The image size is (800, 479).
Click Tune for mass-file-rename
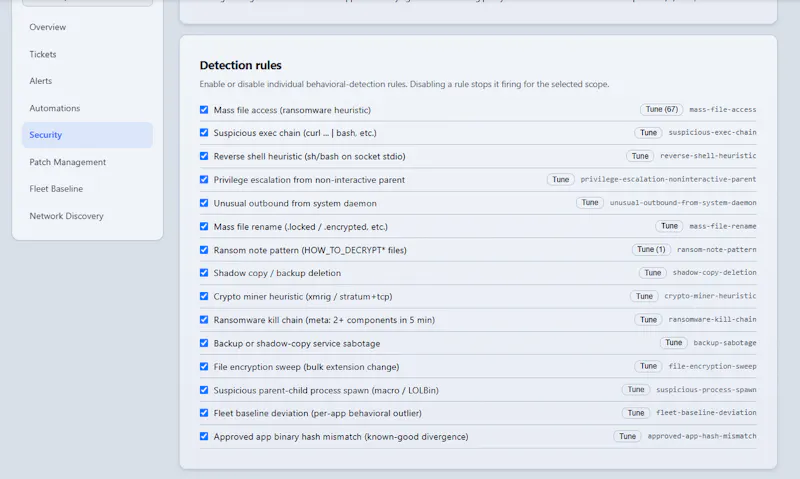point(669,226)
